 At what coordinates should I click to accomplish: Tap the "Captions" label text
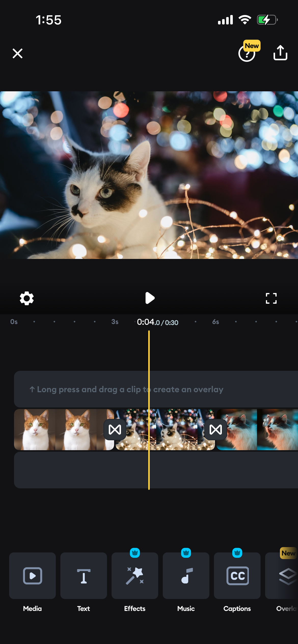point(237,609)
